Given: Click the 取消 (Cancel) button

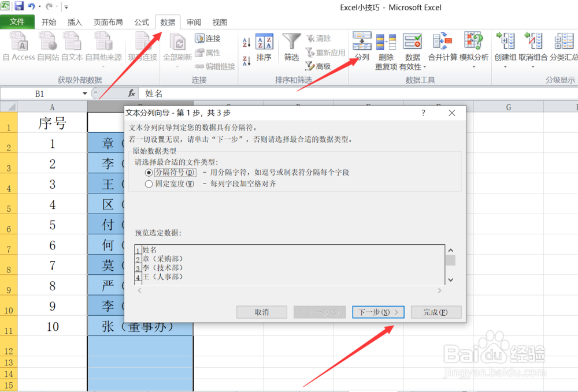Looking at the screenshot, I should (x=262, y=312).
